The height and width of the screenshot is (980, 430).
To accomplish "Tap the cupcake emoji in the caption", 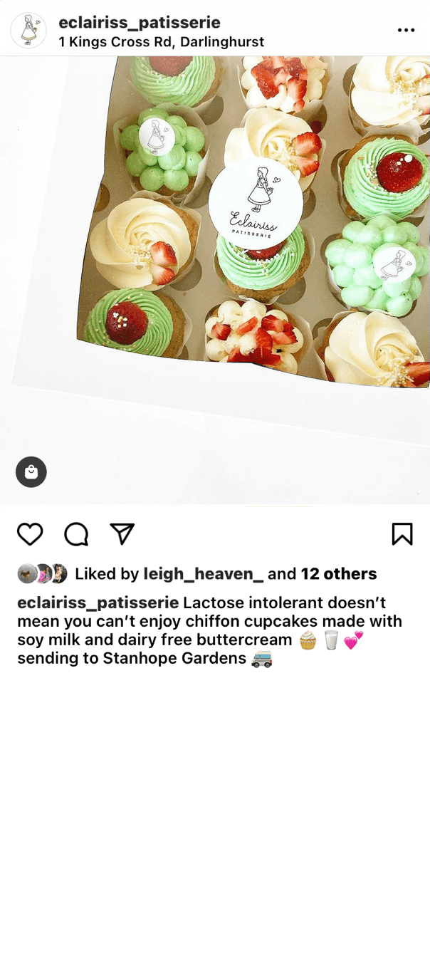I will click(x=308, y=640).
